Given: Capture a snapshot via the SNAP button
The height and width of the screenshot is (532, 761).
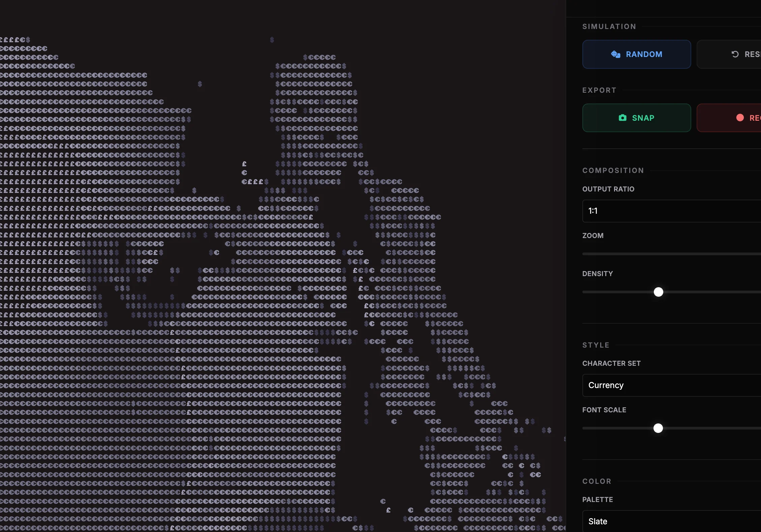Looking at the screenshot, I should 636,118.
